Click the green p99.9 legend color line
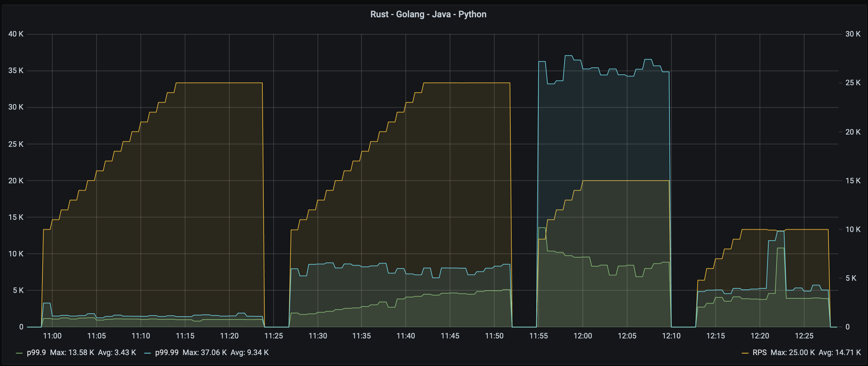Viewport: 868px width, 366px height. coord(19,353)
